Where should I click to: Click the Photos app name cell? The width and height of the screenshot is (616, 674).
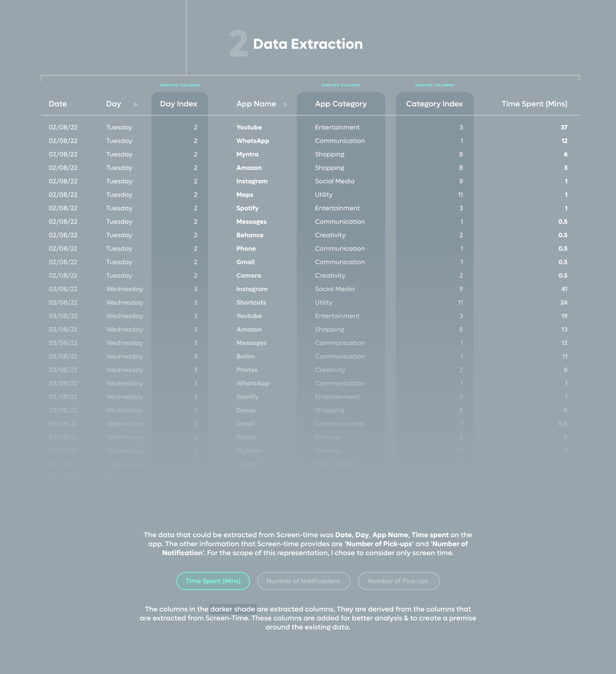[x=247, y=370]
